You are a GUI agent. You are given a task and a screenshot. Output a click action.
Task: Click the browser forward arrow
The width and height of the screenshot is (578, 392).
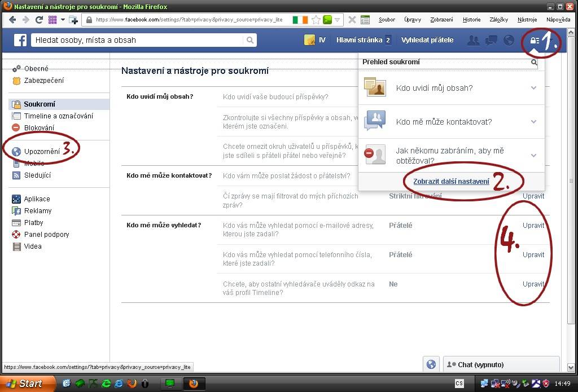tap(26, 20)
